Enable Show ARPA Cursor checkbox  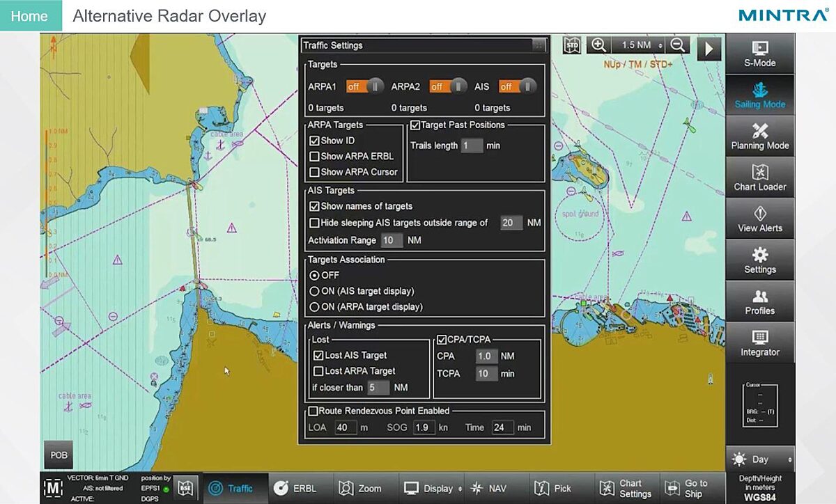click(314, 172)
